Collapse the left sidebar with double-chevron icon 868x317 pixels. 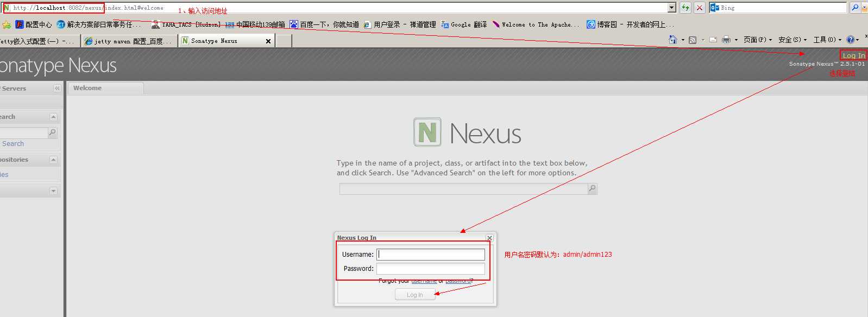57,88
